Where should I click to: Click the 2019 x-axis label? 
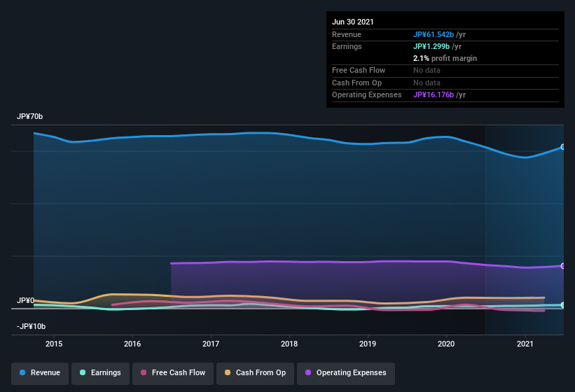click(368, 344)
